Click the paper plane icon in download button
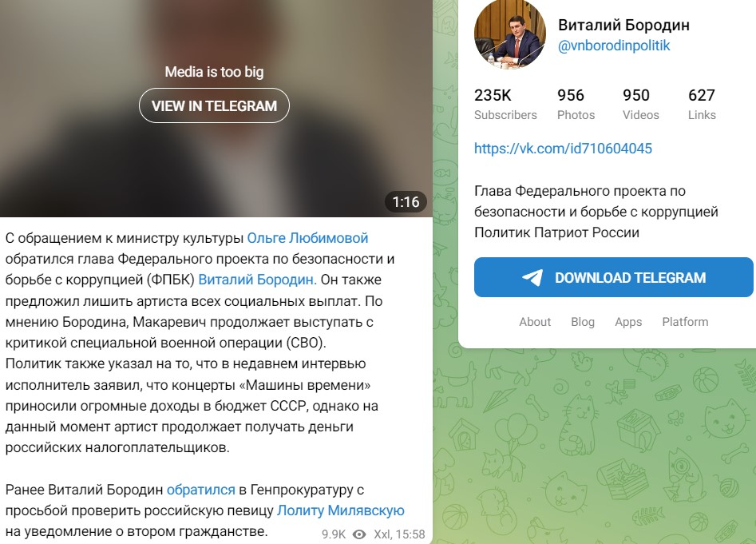Viewport: 756px width, 544px height. point(532,278)
